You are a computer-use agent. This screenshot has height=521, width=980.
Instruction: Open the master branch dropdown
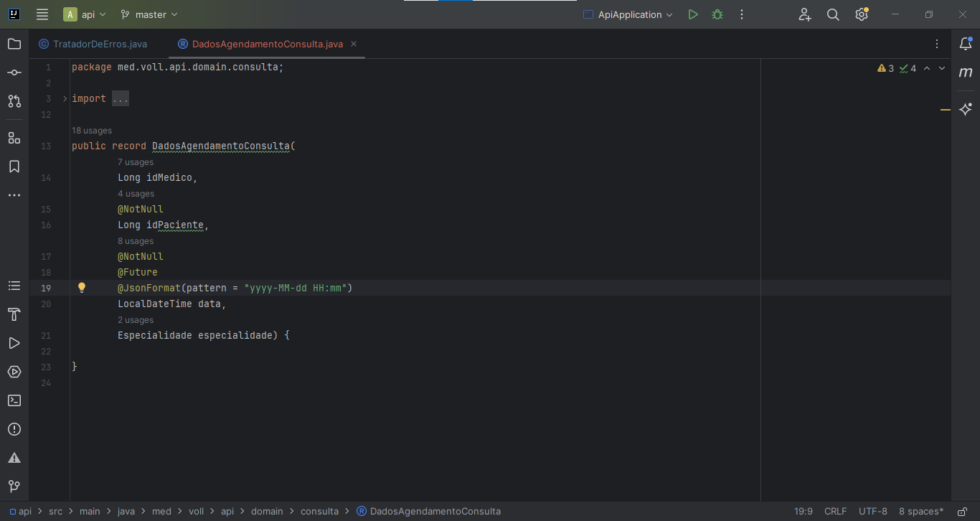point(149,14)
